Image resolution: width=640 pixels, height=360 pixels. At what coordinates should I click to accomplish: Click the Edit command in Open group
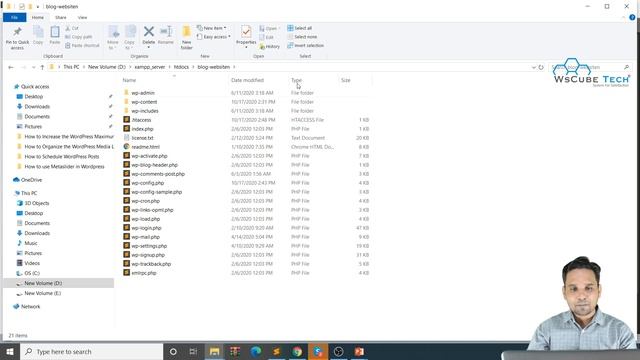click(x=267, y=37)
